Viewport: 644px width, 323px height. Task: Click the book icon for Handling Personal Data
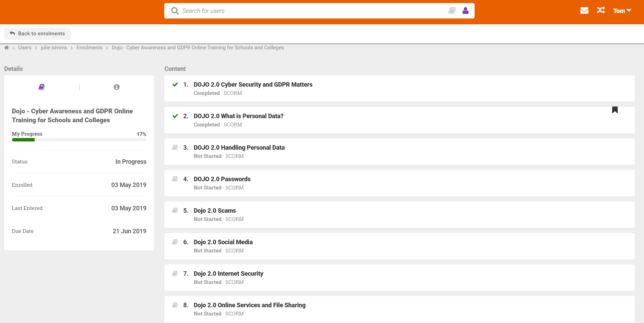point(175,148)
